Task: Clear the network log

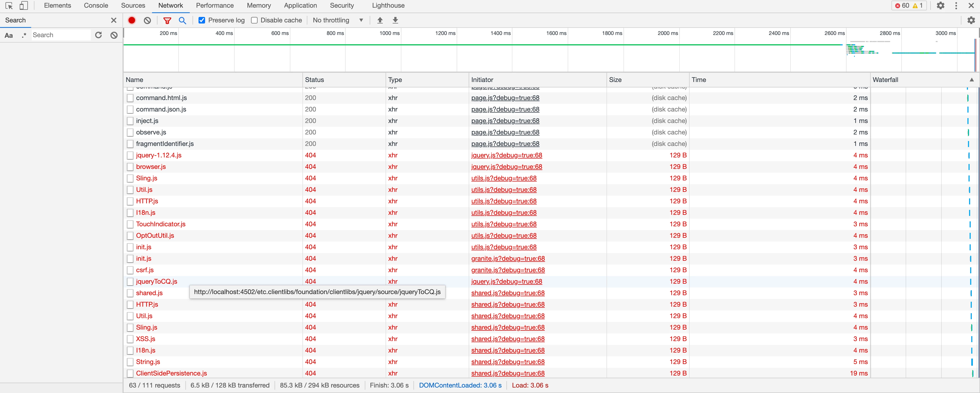Action: [147, 20]
